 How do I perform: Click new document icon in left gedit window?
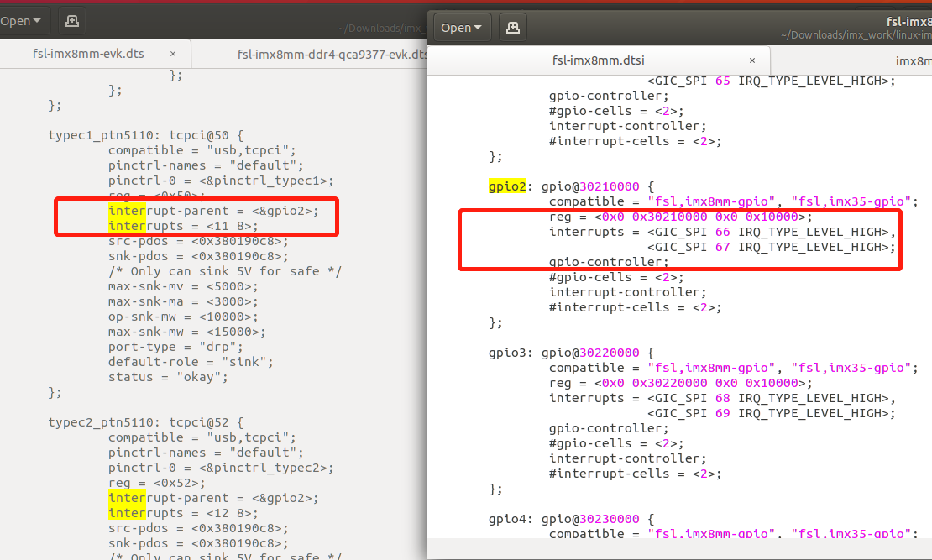(72, 21)
